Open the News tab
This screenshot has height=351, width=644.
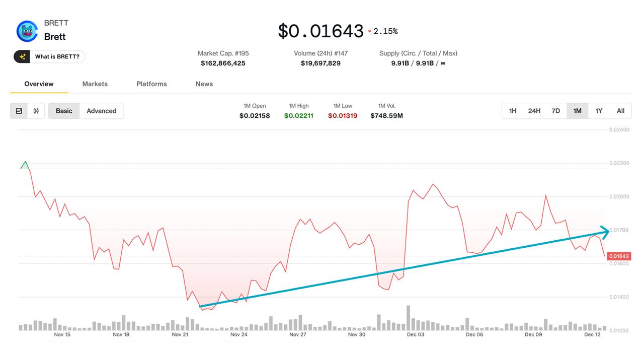[204, 84]
